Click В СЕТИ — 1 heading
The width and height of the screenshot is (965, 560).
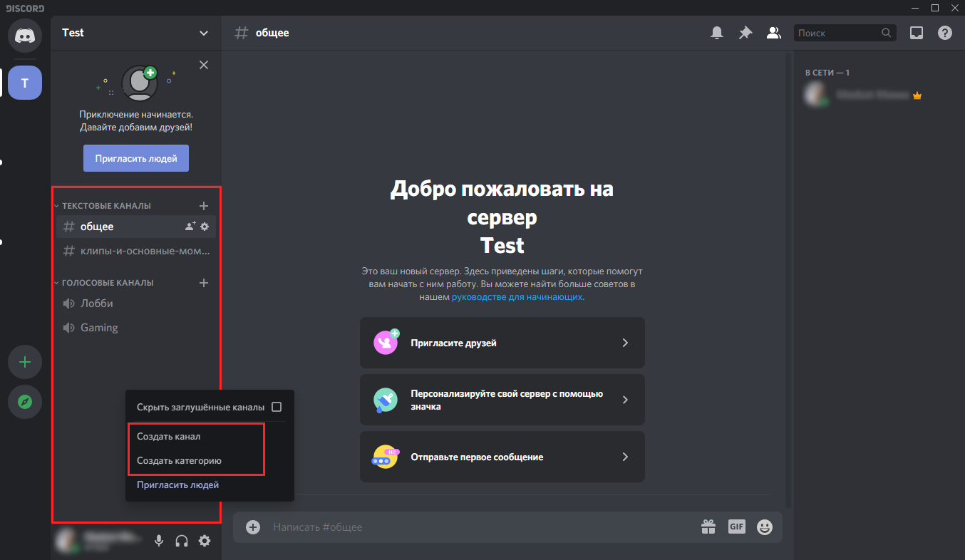pyautogui.click(x=827, y=73)
